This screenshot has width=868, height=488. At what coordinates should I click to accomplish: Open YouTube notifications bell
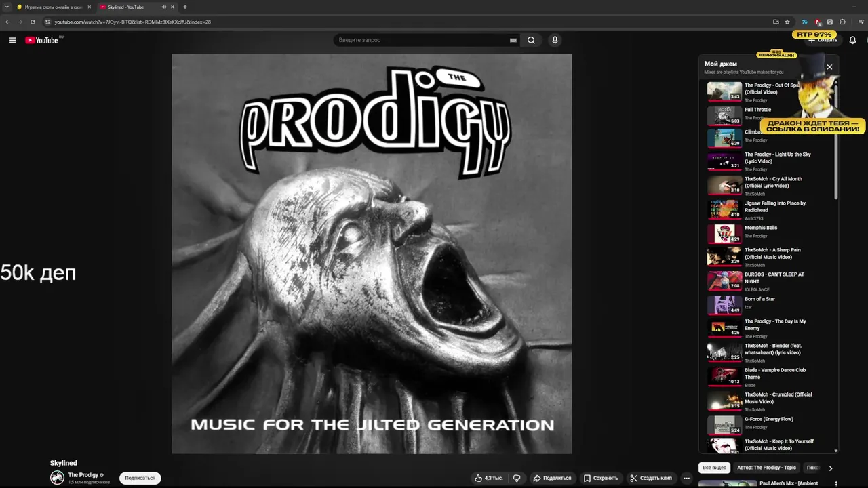point(852,40)
